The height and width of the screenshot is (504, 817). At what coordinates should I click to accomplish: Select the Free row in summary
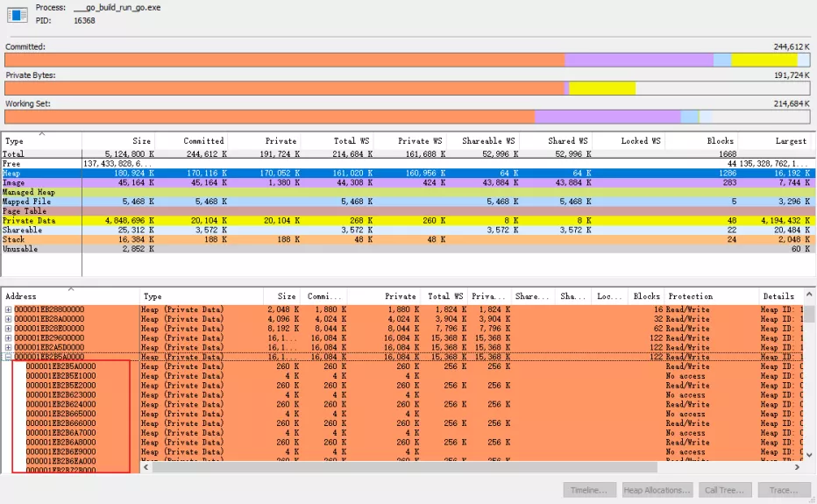click(408, 164)
